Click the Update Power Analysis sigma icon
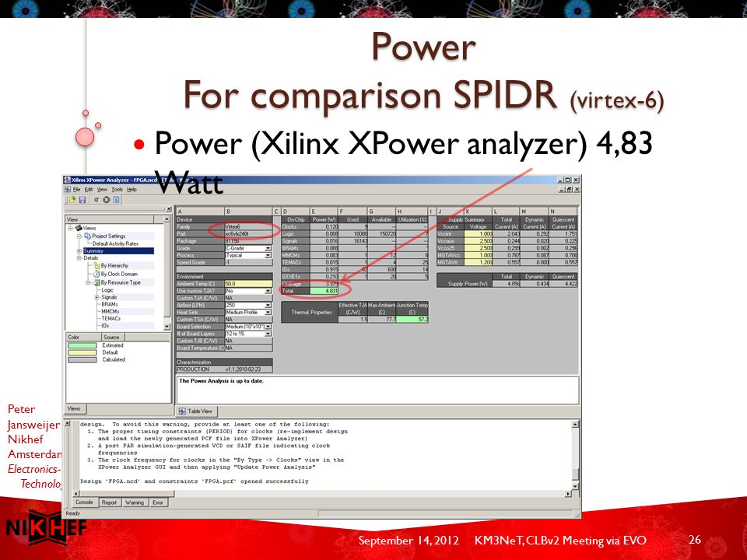This screenshot has height=560, width=747. [96, 200]
